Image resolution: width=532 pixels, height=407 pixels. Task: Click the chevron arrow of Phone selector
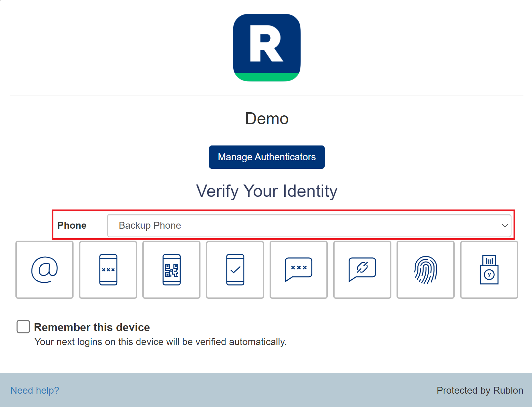(x=505, y=226)
